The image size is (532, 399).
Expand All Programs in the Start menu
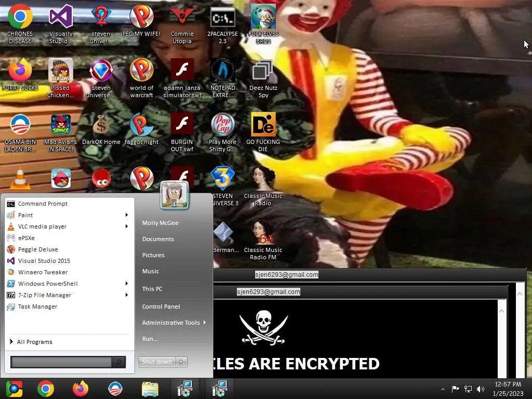[31, 342]
